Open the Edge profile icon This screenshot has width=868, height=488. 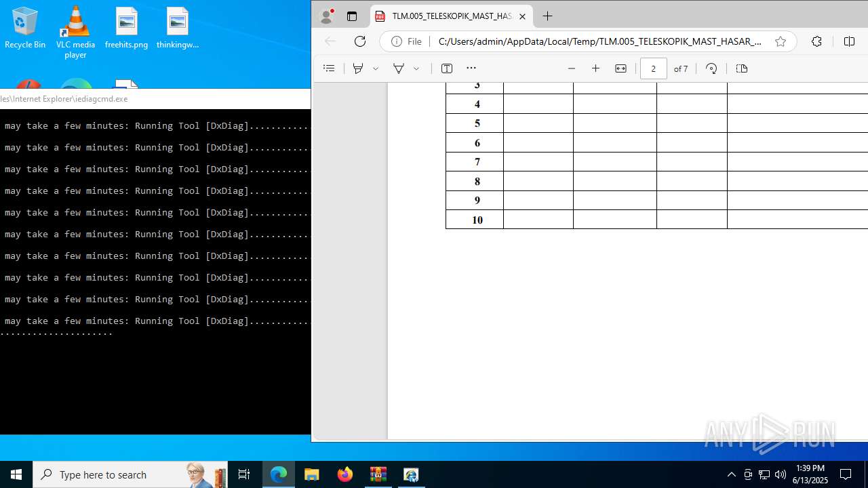click(x=327, y=16)
